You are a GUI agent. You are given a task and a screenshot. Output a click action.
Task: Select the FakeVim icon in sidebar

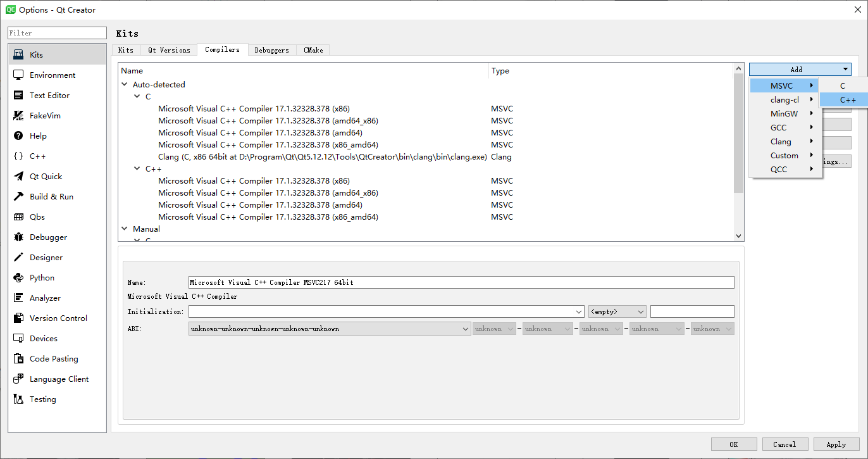tap(18, 115)
